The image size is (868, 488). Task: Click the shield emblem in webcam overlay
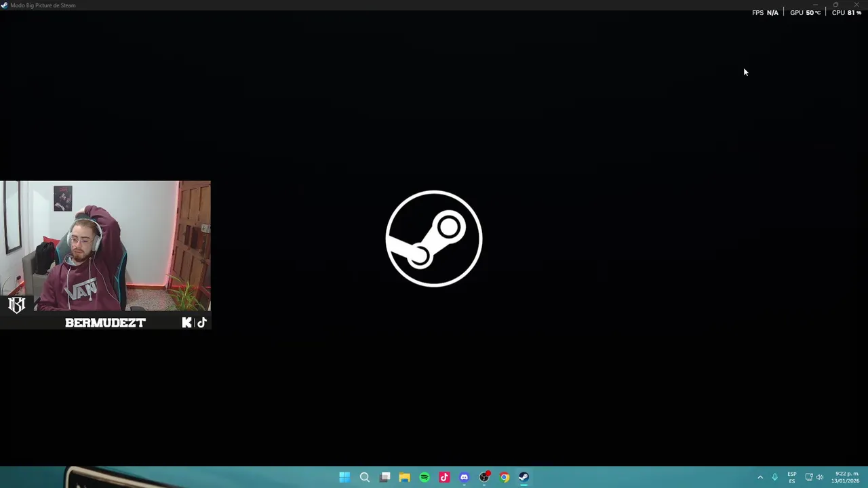16,305
